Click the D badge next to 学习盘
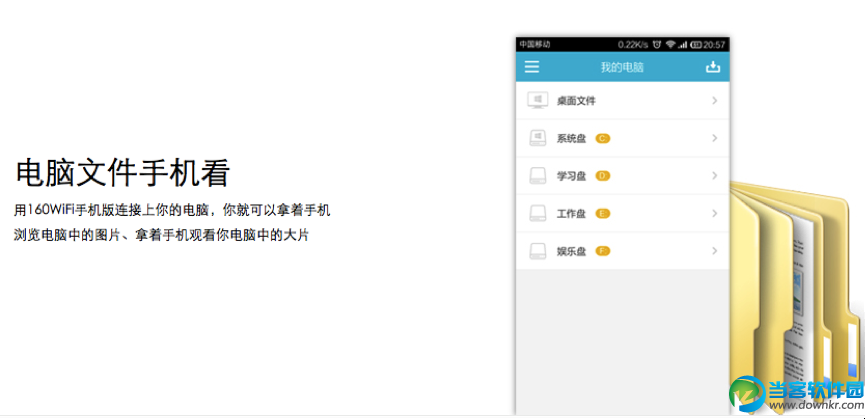 pyautogui.click(x=602, y=176)
